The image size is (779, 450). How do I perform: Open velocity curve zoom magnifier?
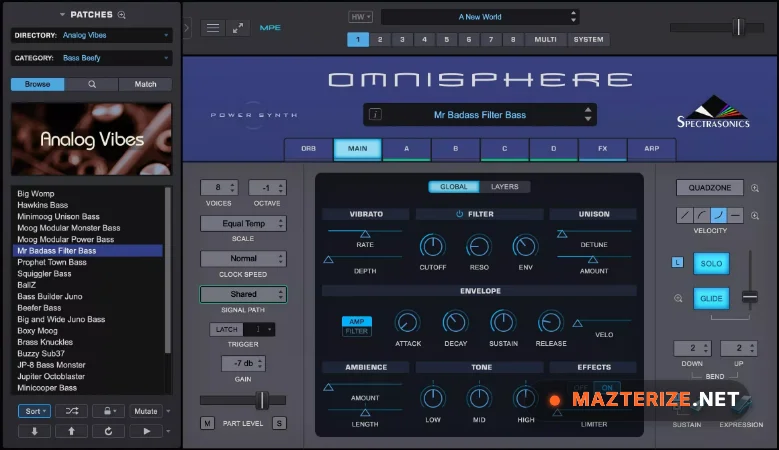[755, 216]
